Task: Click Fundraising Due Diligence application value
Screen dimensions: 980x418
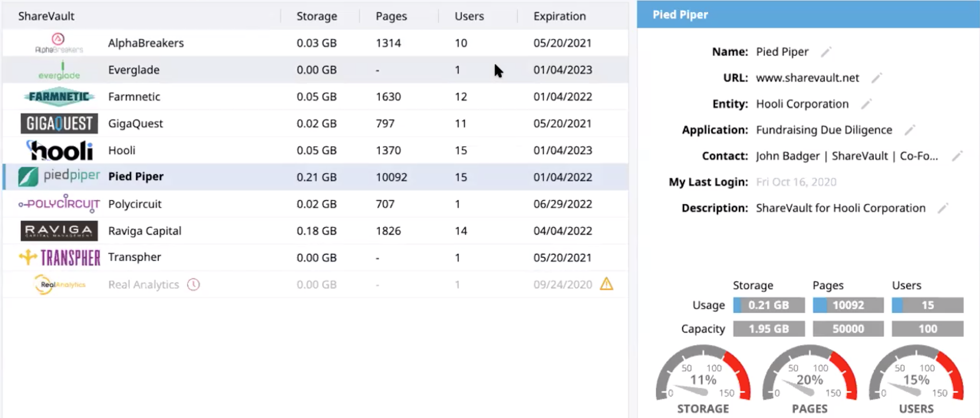Action: pos(824,130)
